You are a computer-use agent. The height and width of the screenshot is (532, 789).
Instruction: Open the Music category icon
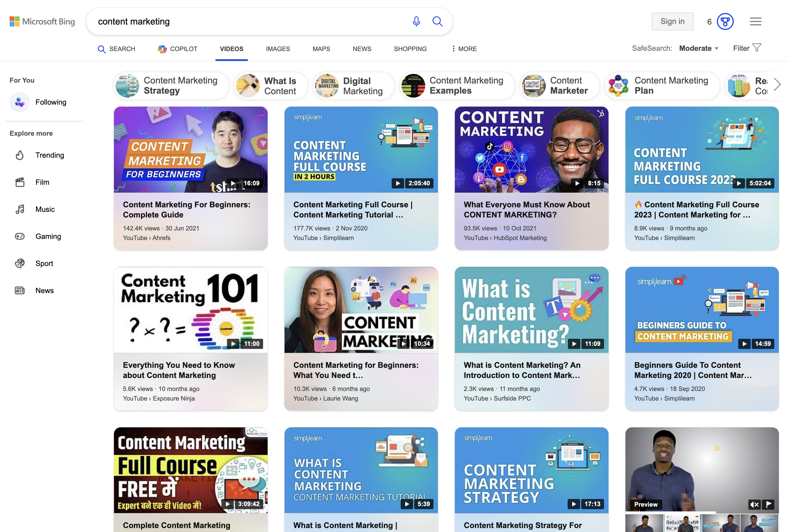point(19,209)
